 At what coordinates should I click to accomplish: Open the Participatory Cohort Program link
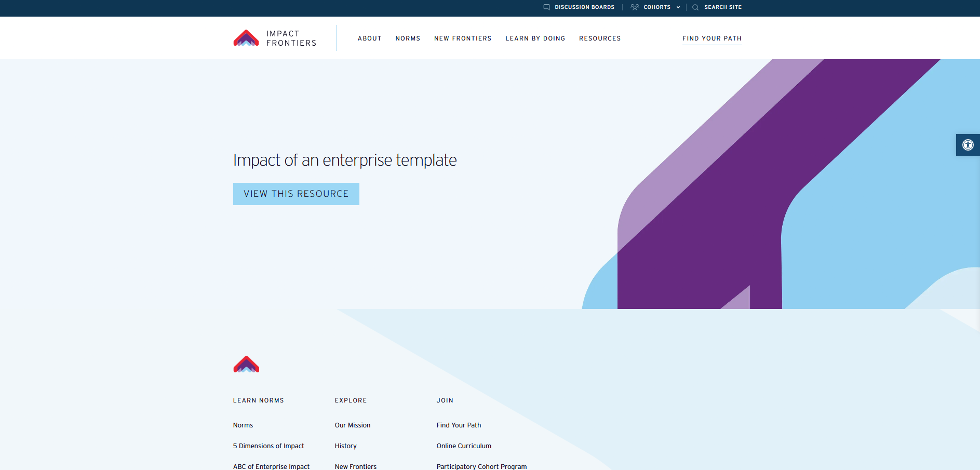[x=481, y=466]
